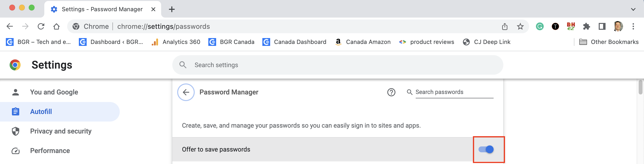Open the Canada Amazon bookmark
The height and width of the screenshot is (164, 644).
click(x=363, y=42)
